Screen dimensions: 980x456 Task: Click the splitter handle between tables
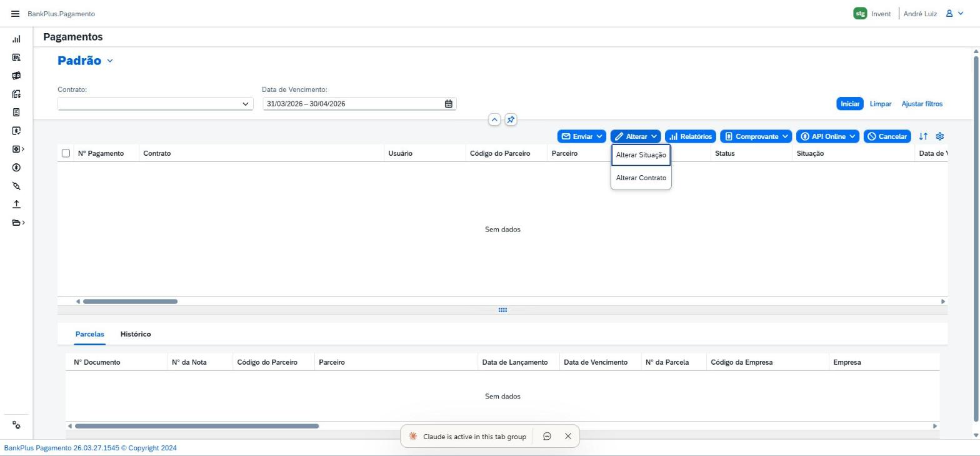point(502,310)
